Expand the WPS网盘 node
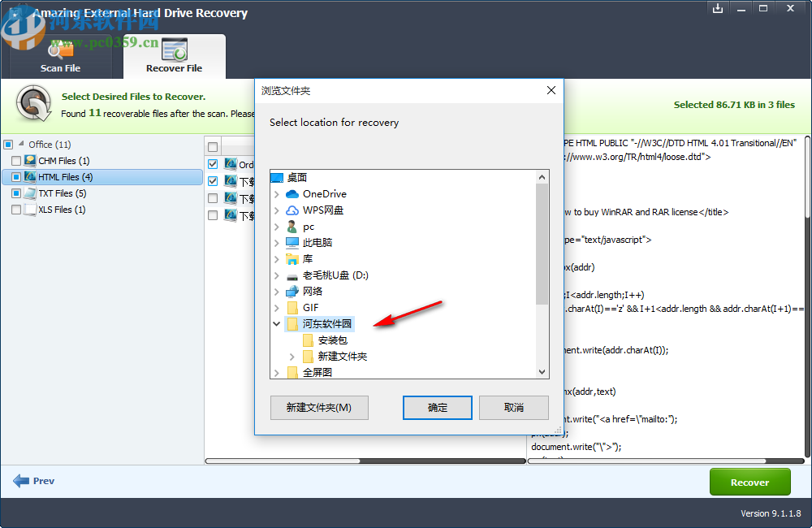The height and width of the screenshot is (528, 812). (277, 210)
